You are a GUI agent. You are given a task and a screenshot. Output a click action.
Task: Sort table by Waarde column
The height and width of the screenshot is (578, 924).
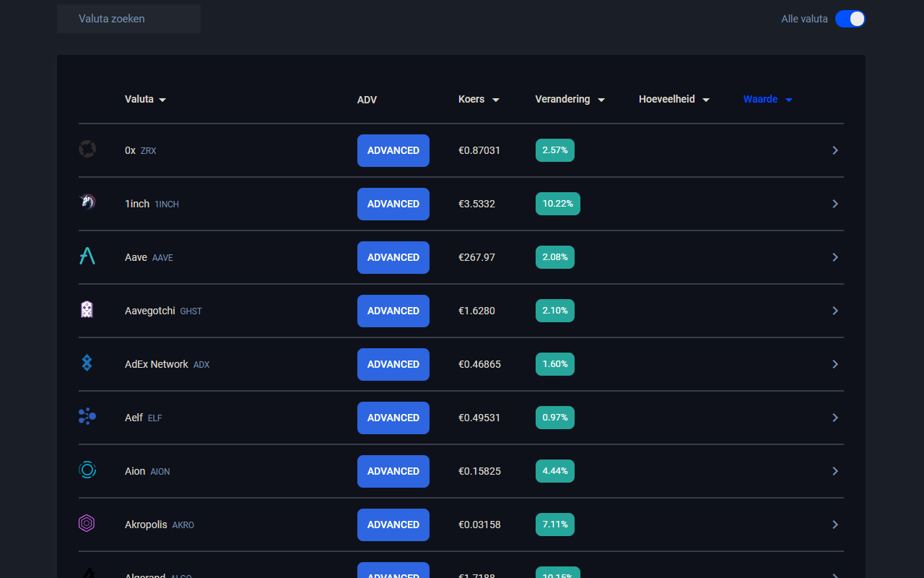768,100
